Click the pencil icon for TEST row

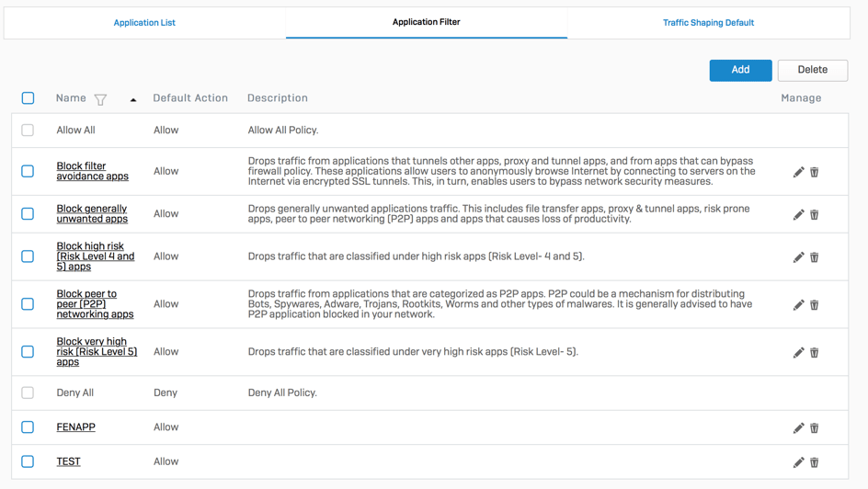(798, 462)
